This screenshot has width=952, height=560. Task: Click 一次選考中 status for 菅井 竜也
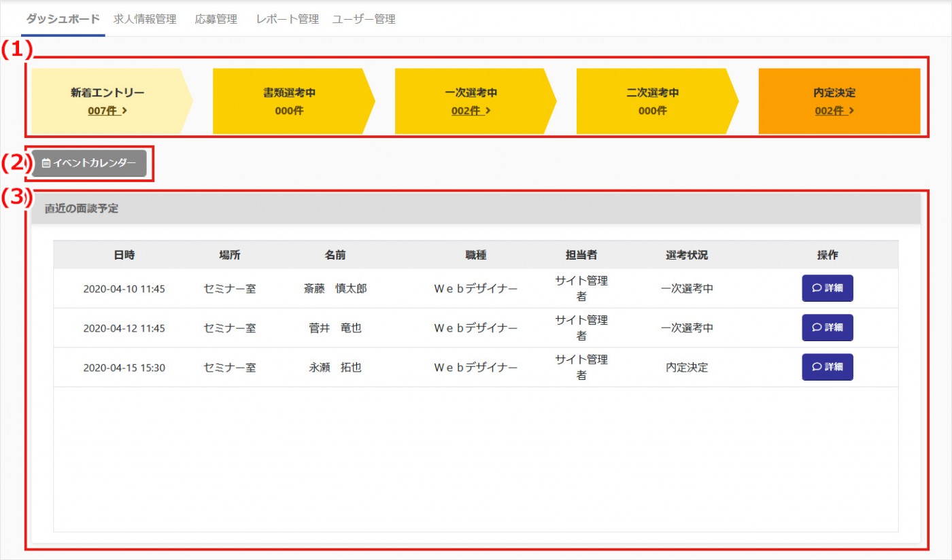click(x=687, y=328)
